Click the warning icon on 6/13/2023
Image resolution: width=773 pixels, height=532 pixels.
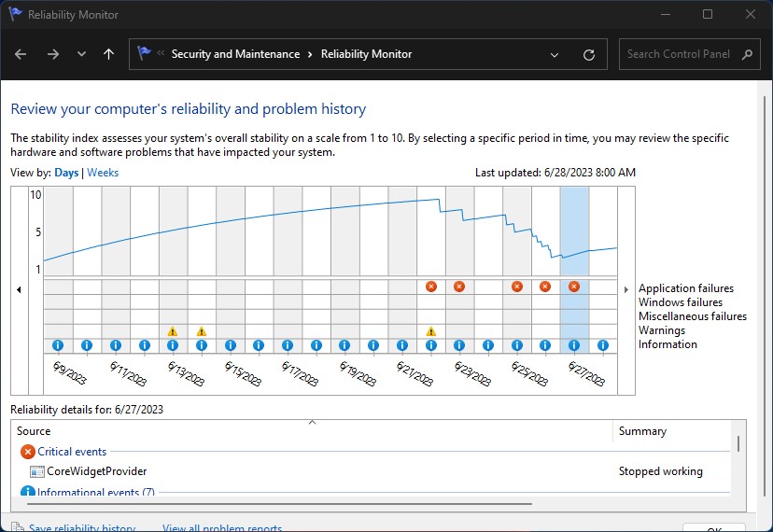pyautogui.click(x=172, y=330)
